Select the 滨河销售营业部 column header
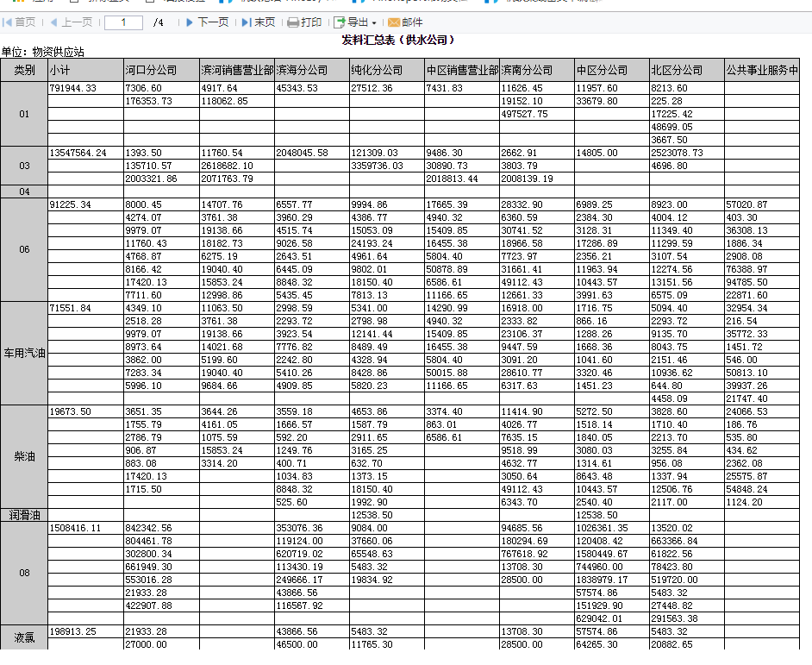The image size is (812, 665). (237, 70)
